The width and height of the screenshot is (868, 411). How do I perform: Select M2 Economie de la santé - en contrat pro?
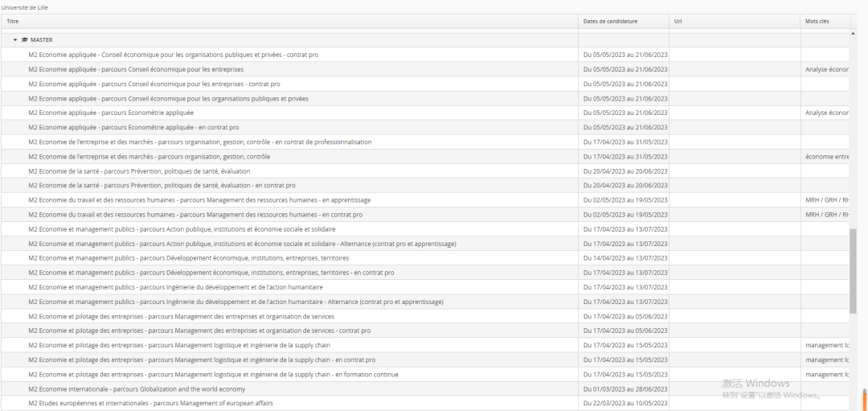click(x=162, y=186)
